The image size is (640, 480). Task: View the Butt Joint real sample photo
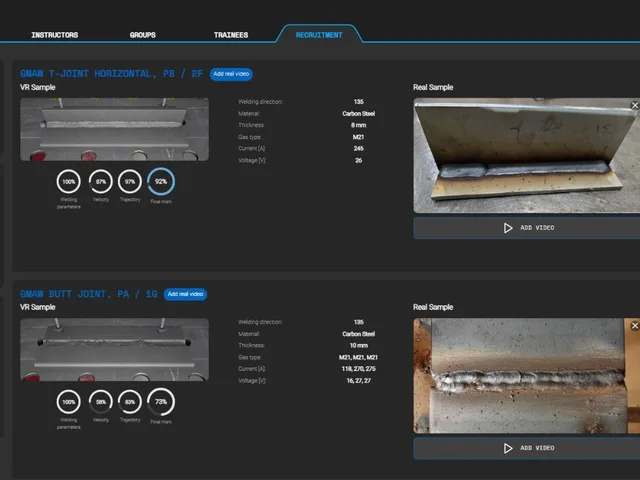point(527,376)
